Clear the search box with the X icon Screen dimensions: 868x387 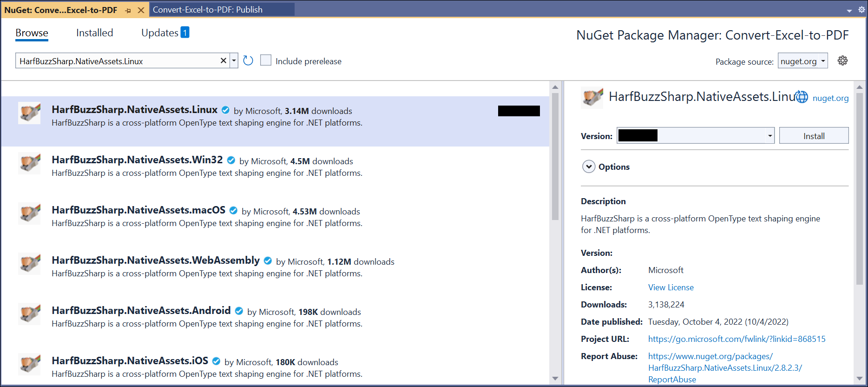(x=223, y=61)
